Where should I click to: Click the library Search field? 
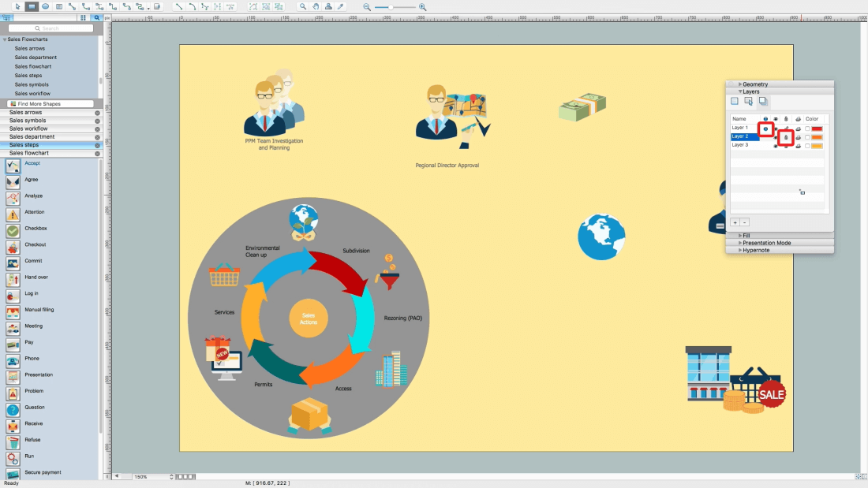tap(51, 28)
